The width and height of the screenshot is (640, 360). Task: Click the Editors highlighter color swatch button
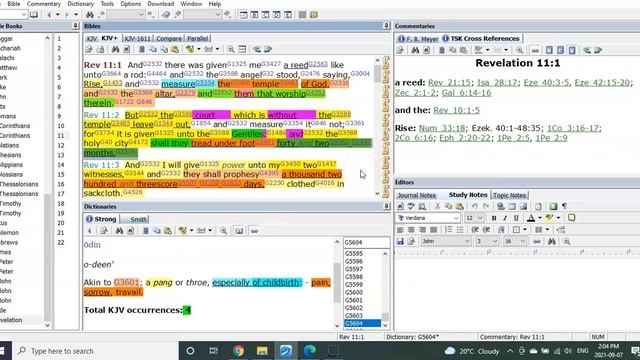coord(550,218)
